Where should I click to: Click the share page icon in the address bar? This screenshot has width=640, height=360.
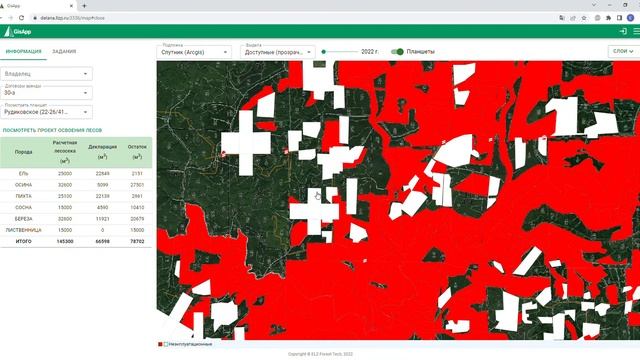[573, 18]
